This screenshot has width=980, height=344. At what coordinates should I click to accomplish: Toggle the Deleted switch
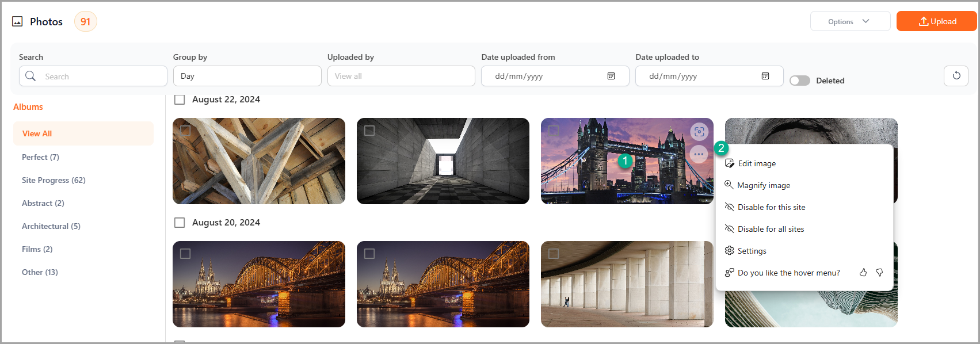click(800, 81)
